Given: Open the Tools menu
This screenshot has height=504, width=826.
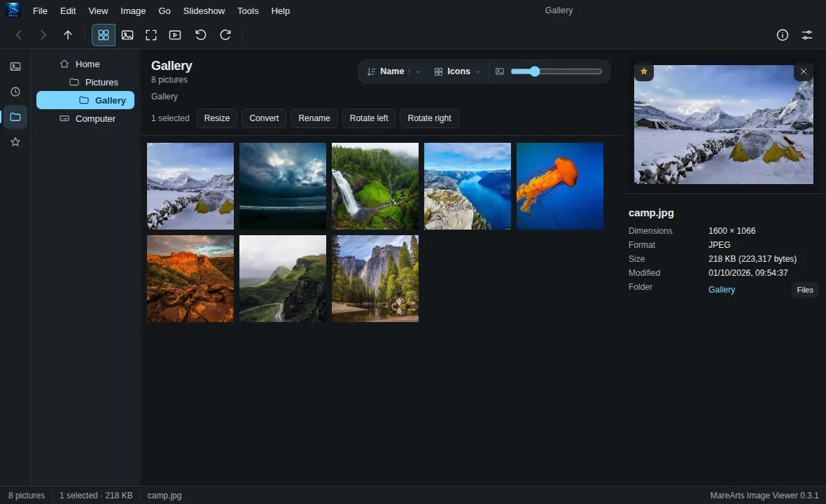Looking at the screenshot, I should [248, 10].
